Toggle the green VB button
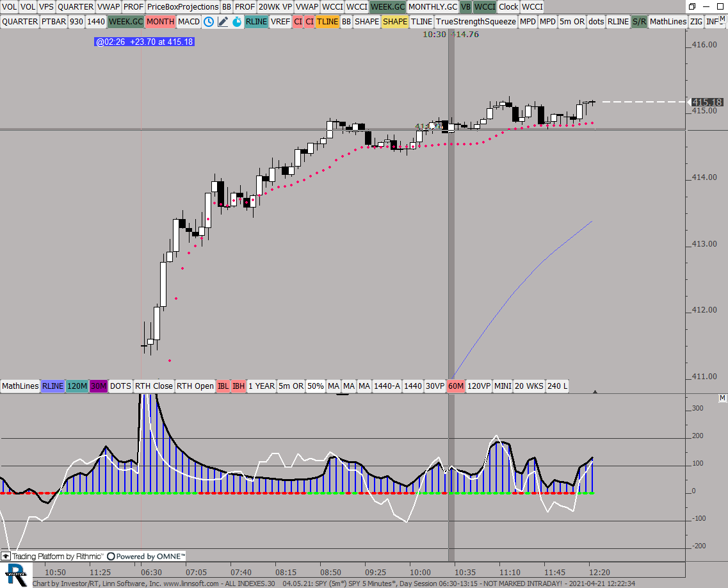The image size is (728, 588). click(465, 7)
